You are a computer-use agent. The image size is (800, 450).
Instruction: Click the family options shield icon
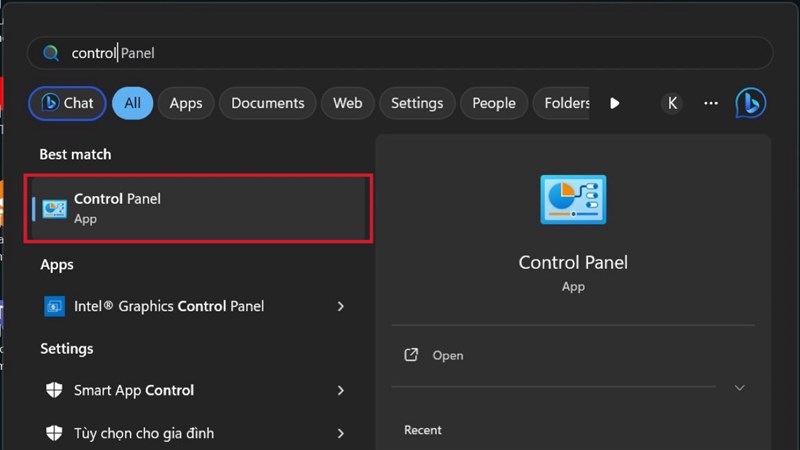click(54, 433)
